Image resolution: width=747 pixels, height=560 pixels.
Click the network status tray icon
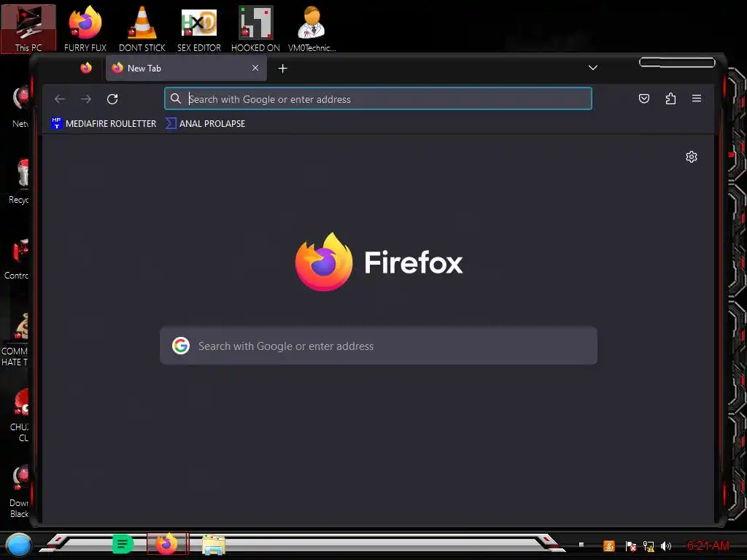click(x=648, y=546)
